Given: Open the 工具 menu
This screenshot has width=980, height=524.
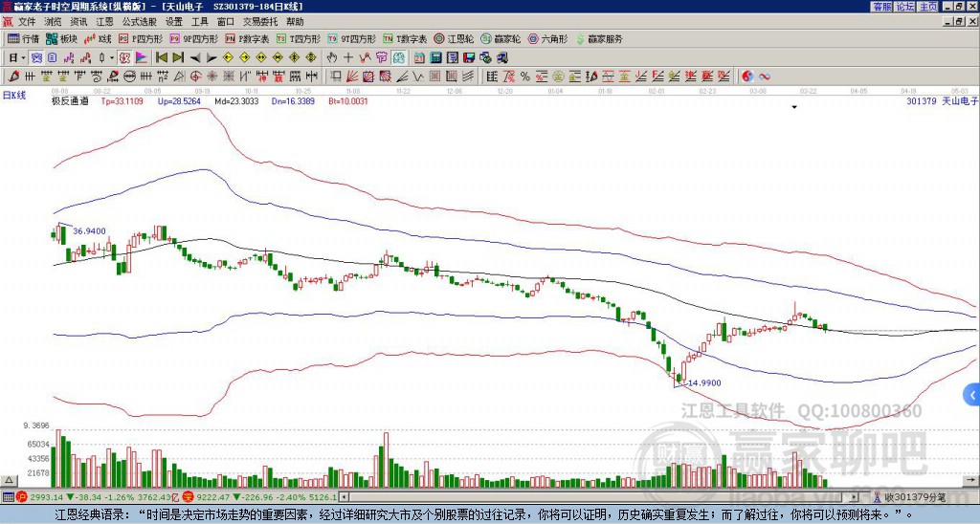Looking at the screenshot, I should (199, 22).
